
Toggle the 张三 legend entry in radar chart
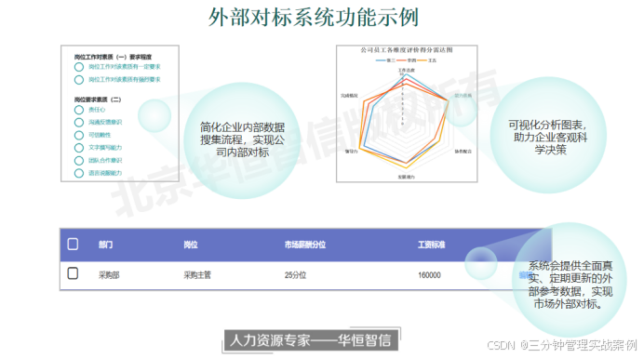(385, 60)
